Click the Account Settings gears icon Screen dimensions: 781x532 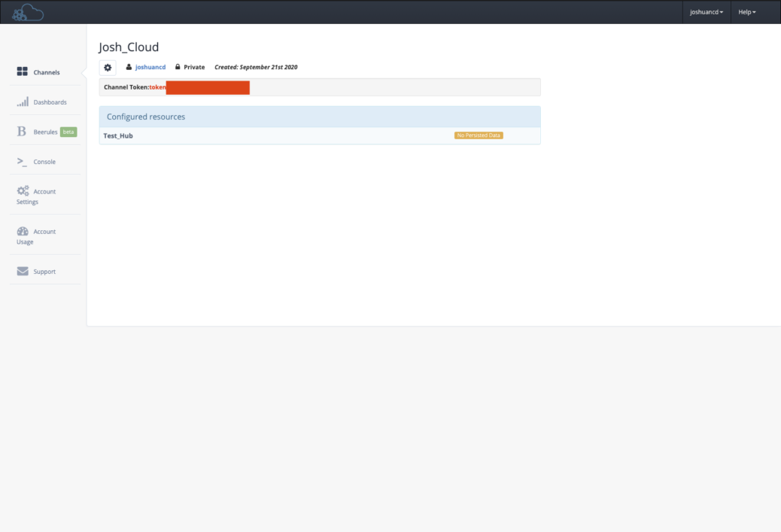point(22,191)
